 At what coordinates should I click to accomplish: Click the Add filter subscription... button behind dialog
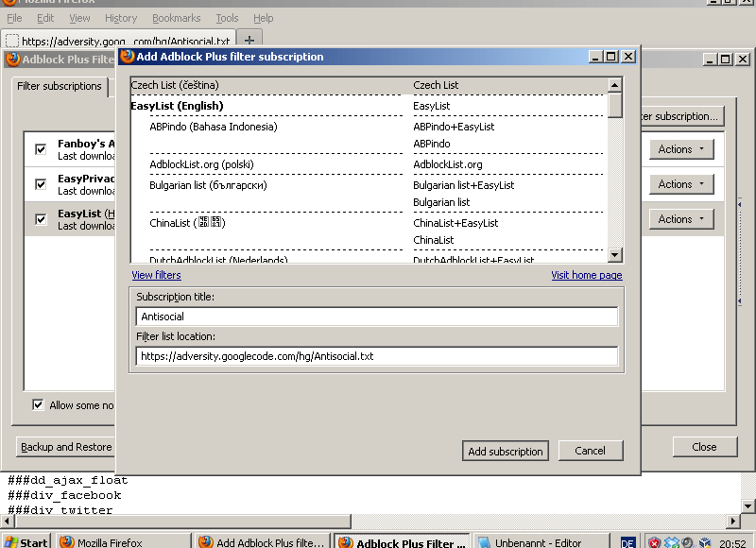pyautogui.click(x=681, y=116)
